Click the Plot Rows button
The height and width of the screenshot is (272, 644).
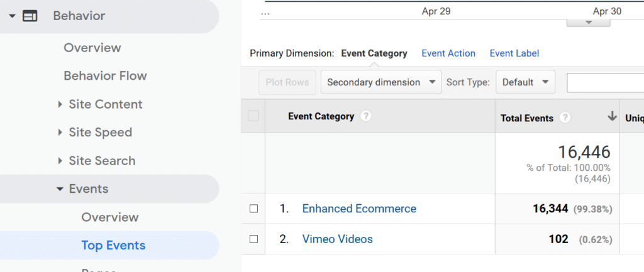click(x=287, y=82)
